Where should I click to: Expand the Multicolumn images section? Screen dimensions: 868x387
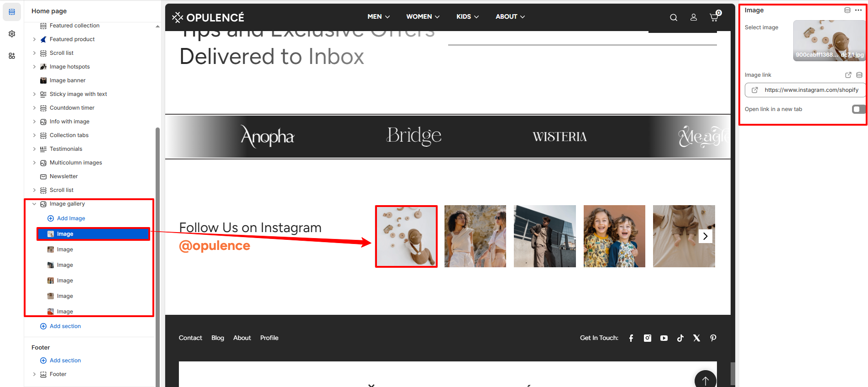(34, 163)
